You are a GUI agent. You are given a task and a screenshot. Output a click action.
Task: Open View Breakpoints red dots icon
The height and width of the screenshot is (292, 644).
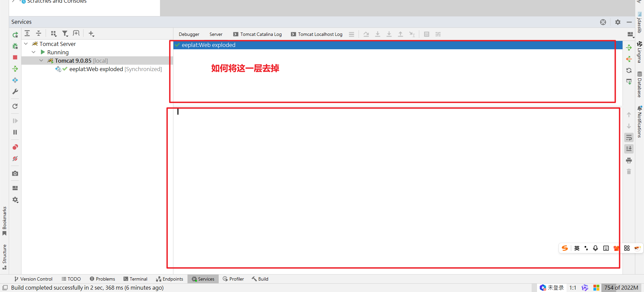[x=15, y=147]
